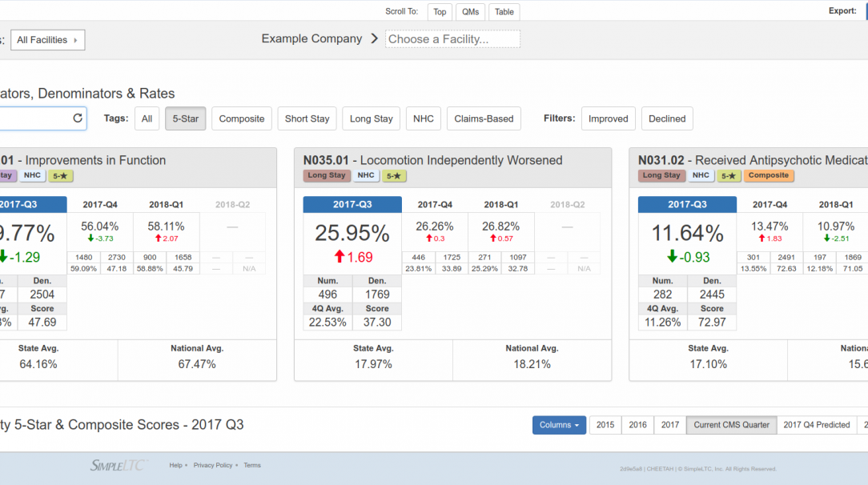Enable the Declined filter
The height and width of the screenshot is (485, 868).
pos(667,118)
